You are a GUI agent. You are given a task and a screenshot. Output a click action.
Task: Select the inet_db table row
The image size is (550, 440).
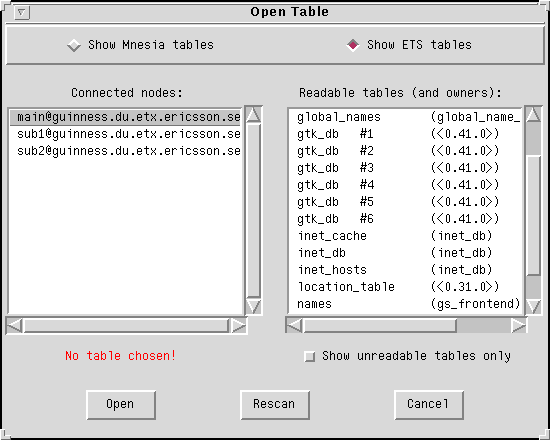405,253
